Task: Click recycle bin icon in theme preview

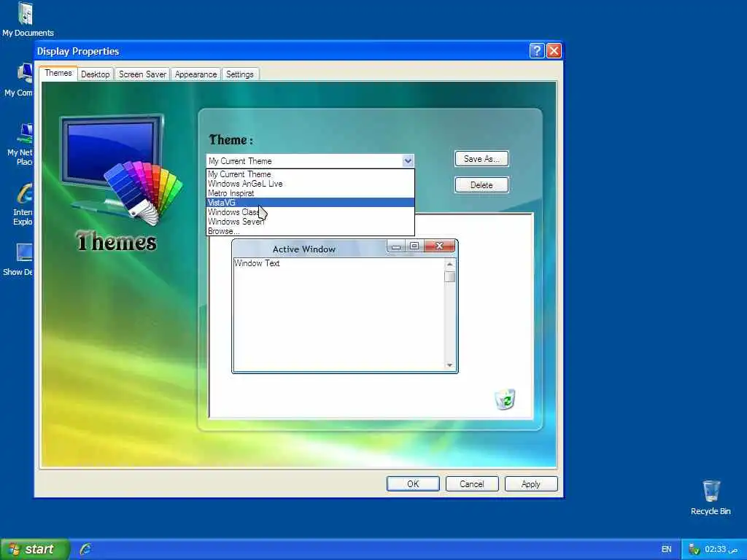Action: [x=505, y=399]
